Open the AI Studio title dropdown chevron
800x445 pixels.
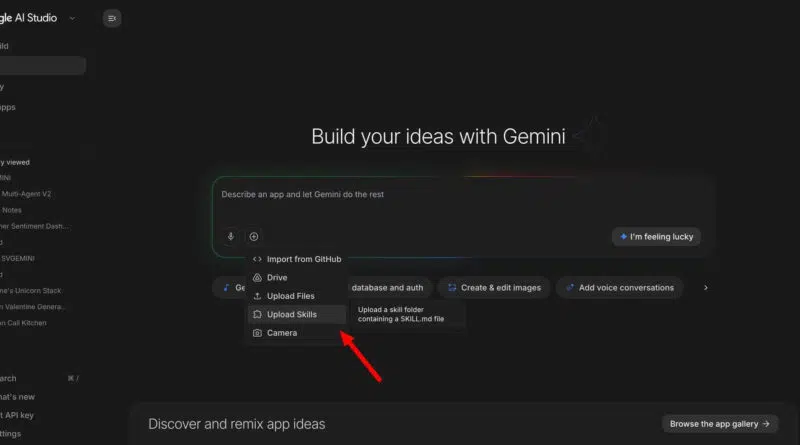72,18
